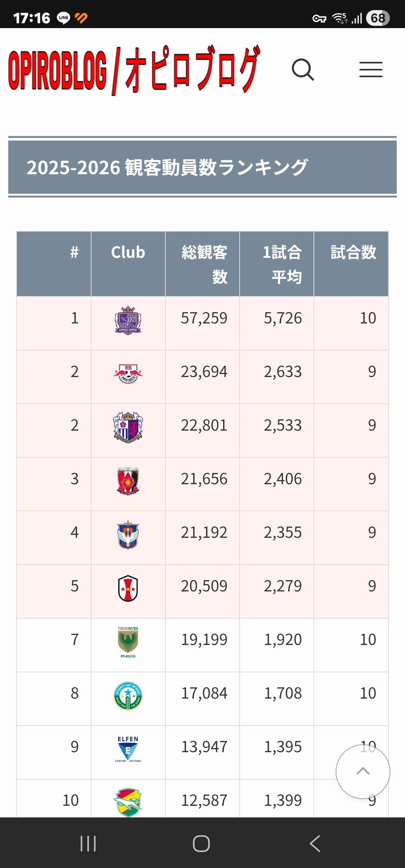Screen dimensions: 405x868
Task: Tap the 総観客数 column header
Action: pyautogui.click(x=204, y=264)
